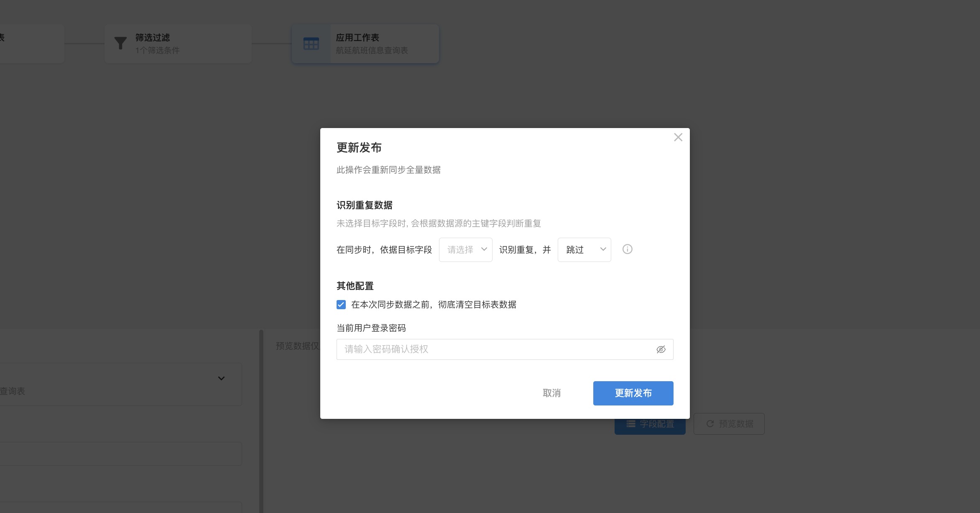Click the 取消 button
The width and height of the screenshot is (980, 513).
[x=551, y=393]
